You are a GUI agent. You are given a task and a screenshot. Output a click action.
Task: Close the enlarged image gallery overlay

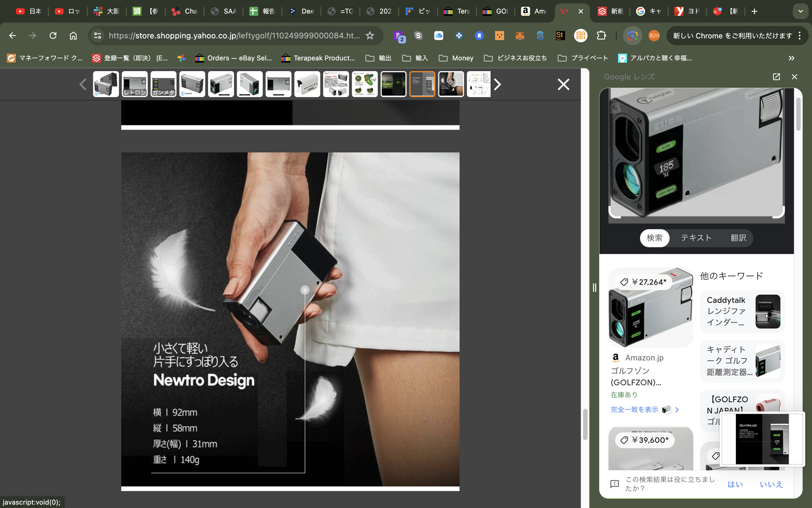563,84
